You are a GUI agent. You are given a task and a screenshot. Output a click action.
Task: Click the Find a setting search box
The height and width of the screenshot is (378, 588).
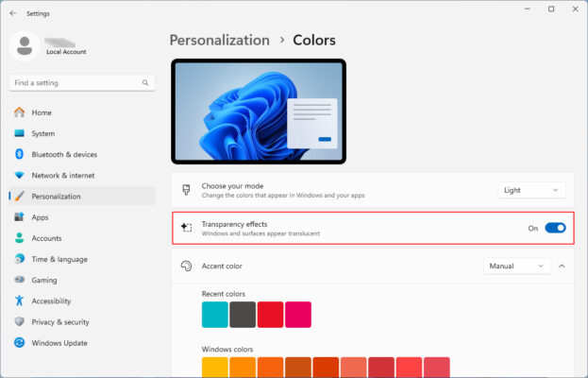[x=76, y=83]
